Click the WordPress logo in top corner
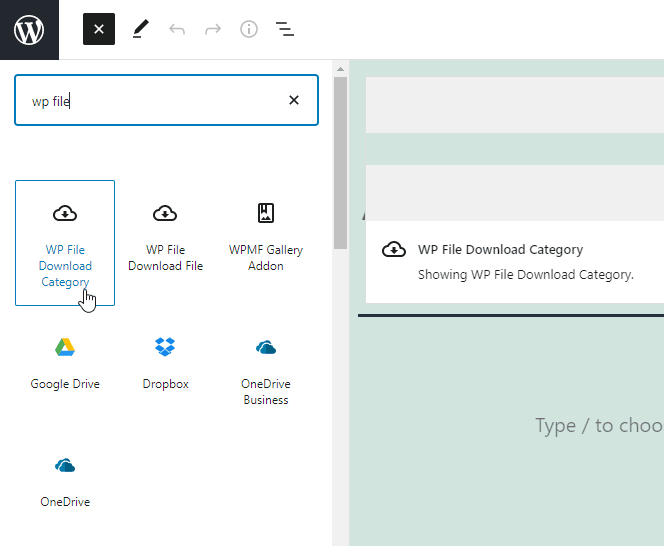The width and height of the screenshot is (664, 546). click(x=29, y=29)
